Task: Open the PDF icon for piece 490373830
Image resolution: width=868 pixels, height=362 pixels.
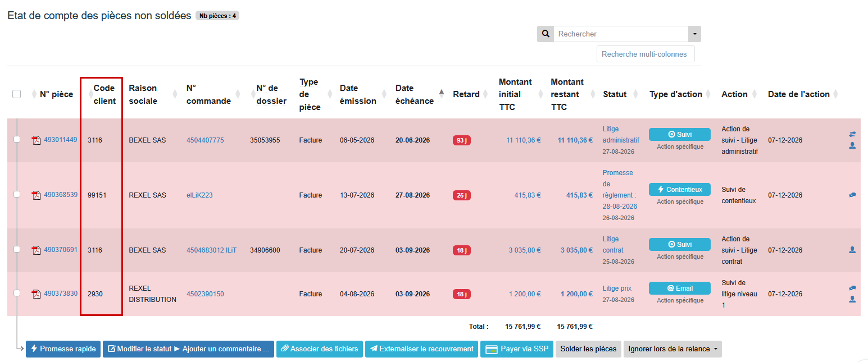Action: (x=37, y=294)
